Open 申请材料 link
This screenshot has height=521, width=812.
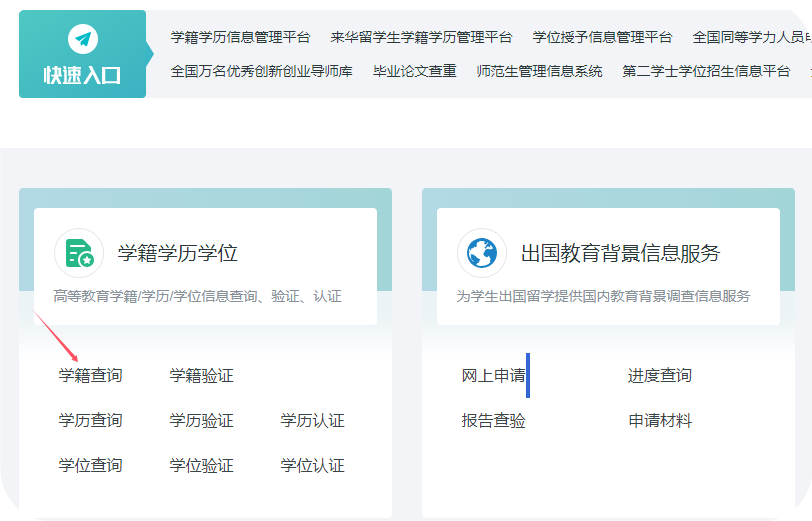click(x=659, y=421)
